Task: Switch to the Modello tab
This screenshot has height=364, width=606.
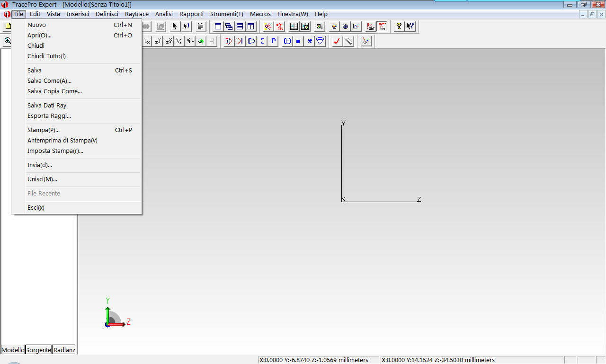Action: coord(13,350)
